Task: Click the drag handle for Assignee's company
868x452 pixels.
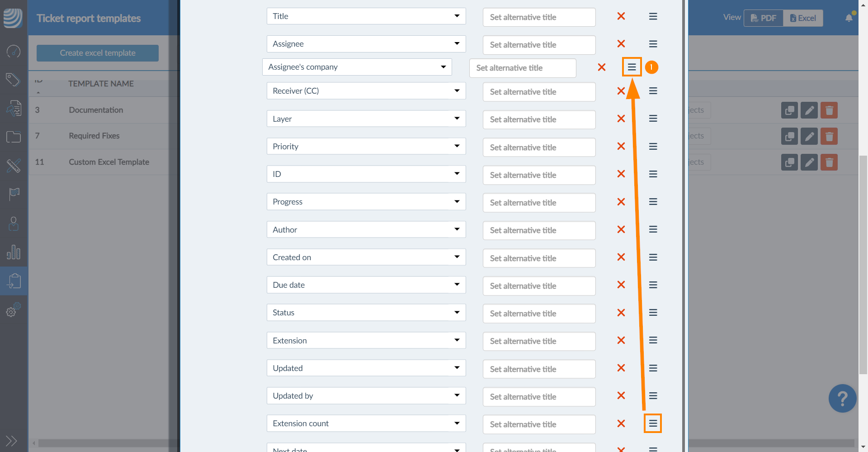Action: coord(632,67)
